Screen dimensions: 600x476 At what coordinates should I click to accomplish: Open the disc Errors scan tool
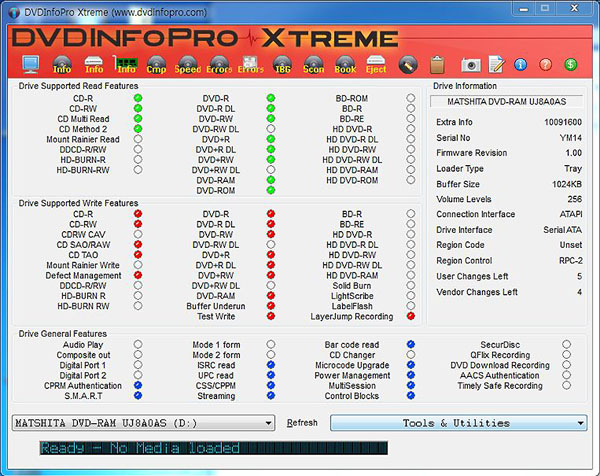coord(219,64)
